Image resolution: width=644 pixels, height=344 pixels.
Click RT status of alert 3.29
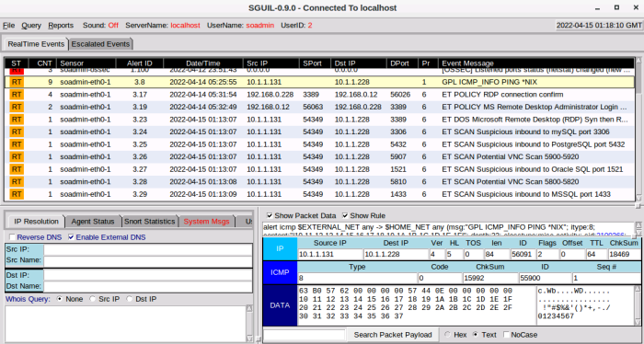click(x=17, y=194)
